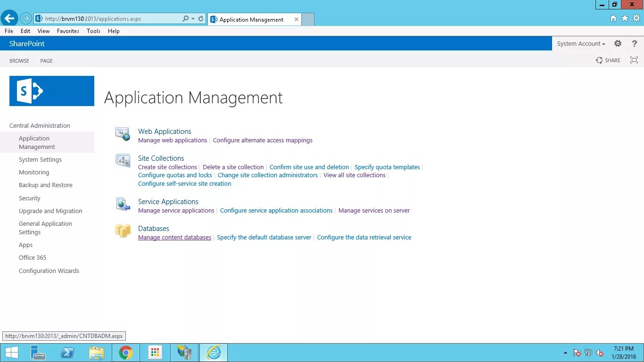Viewport: 644px width, 362px height.
Task: Open the address bar search dropdown arrow
Action: tap(193, 19)
